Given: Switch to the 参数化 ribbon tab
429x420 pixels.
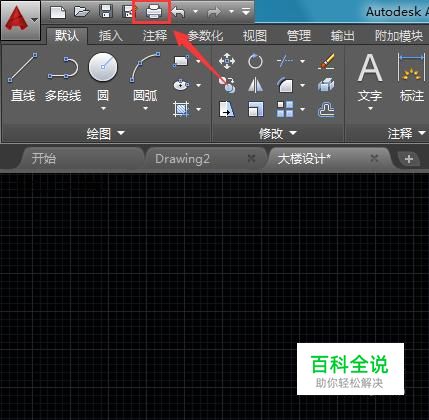Looking at the screenshot, I should pyautogui.click(x=205, y=36).
